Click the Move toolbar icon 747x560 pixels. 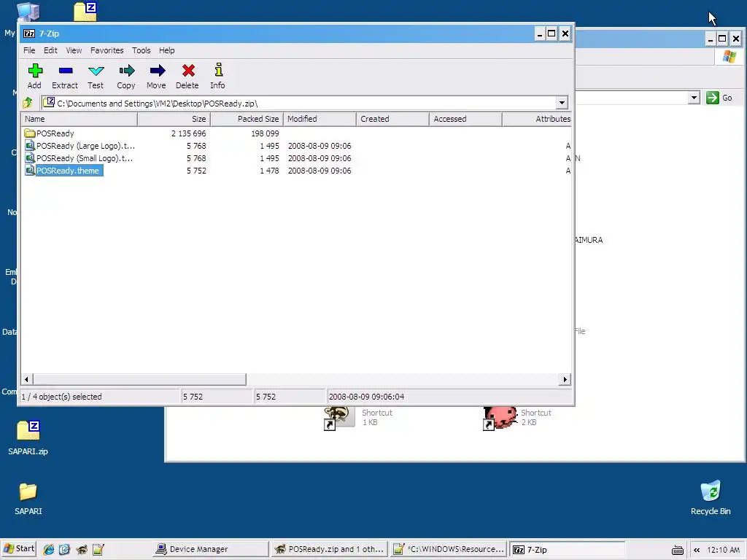tap(157, 71)
